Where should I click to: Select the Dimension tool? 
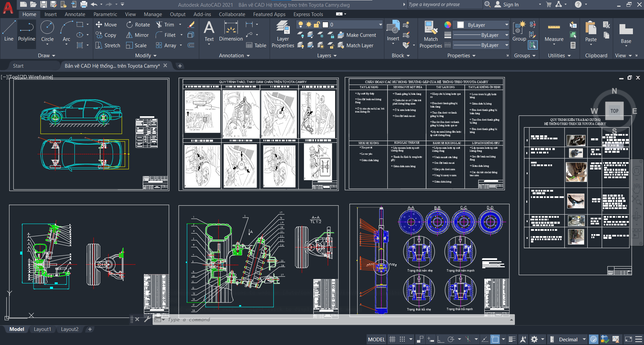(x=231, y=31)
